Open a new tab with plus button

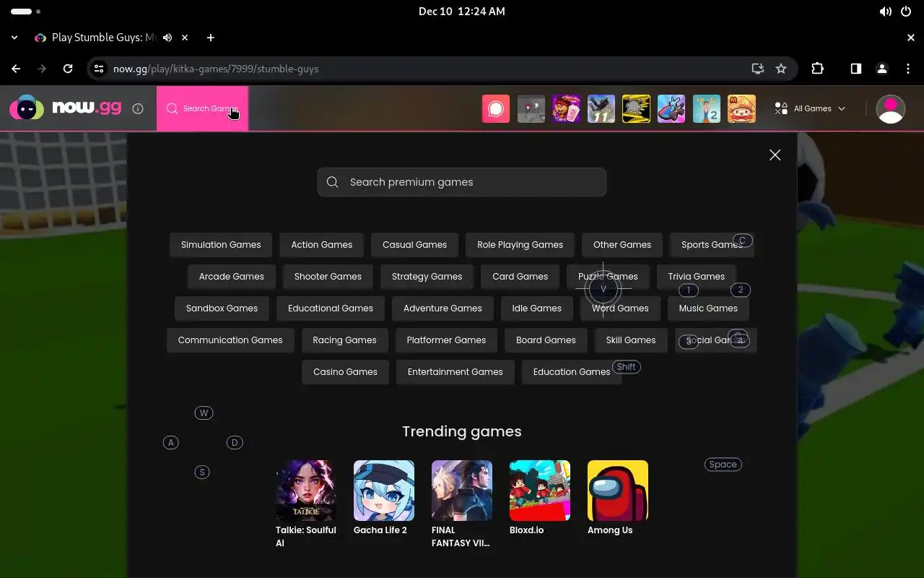[x=211, y=38]
